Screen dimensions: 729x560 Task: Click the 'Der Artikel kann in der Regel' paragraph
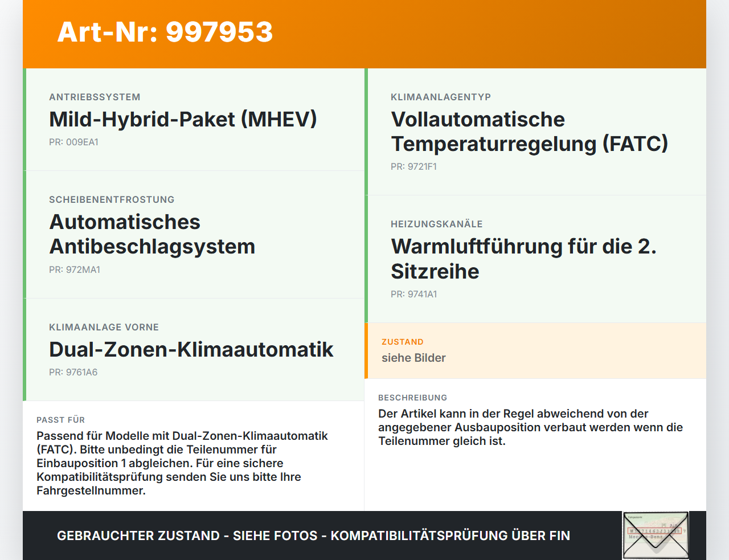(530, 427)
